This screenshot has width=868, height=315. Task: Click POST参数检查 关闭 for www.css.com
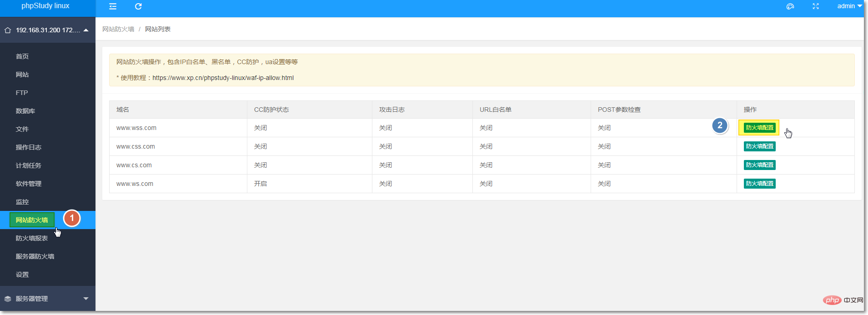(x=604, y=146)
